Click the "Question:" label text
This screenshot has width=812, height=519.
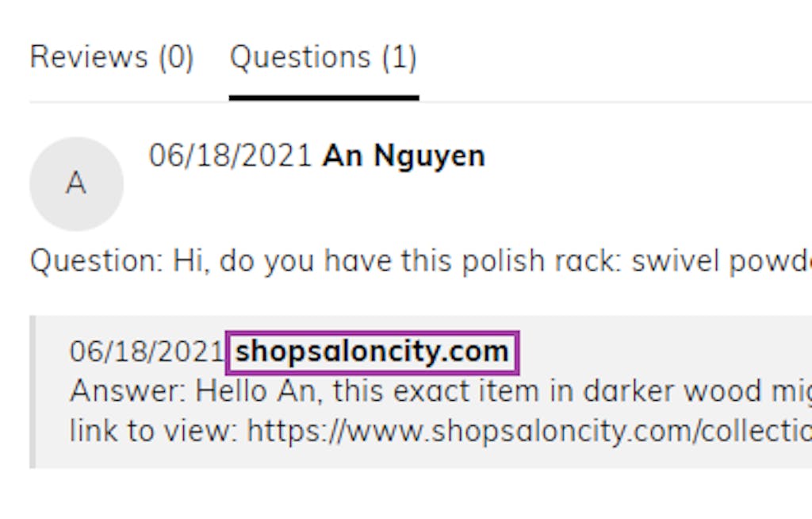click(x=94, y=262)
